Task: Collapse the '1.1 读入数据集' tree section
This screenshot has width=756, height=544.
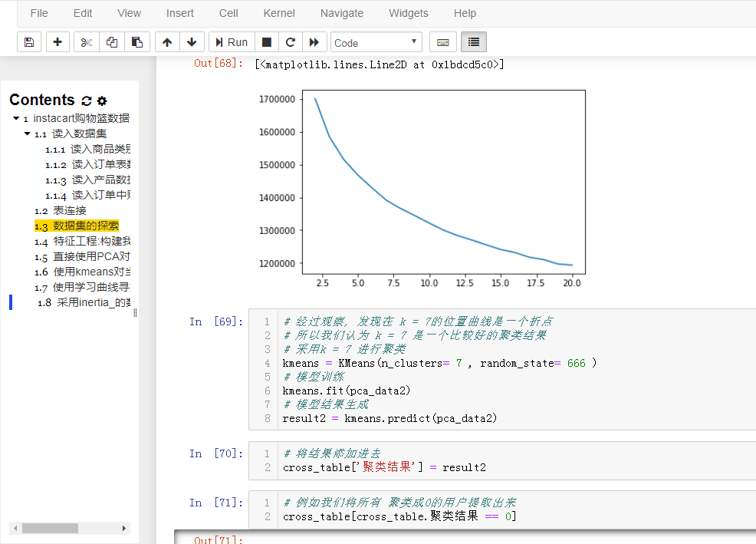Action: 27,134
